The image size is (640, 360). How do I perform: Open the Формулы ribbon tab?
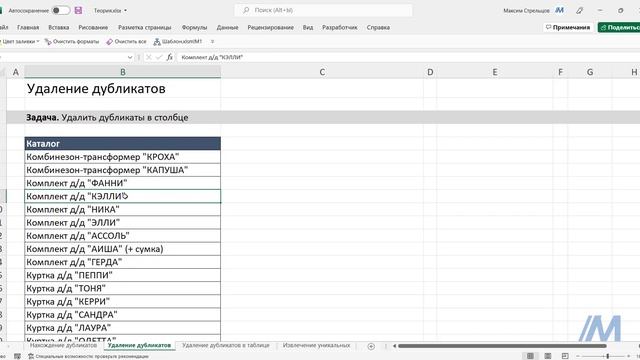(194, 27)
